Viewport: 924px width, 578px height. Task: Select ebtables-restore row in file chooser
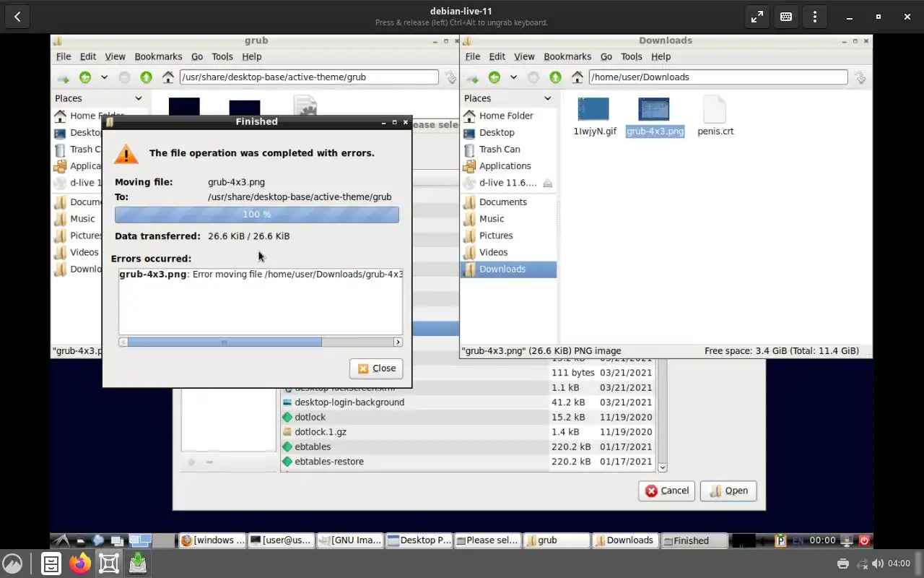[x=468, y=462]
